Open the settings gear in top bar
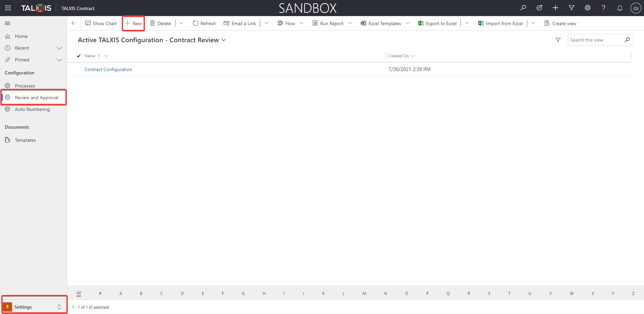 [588, 8]
